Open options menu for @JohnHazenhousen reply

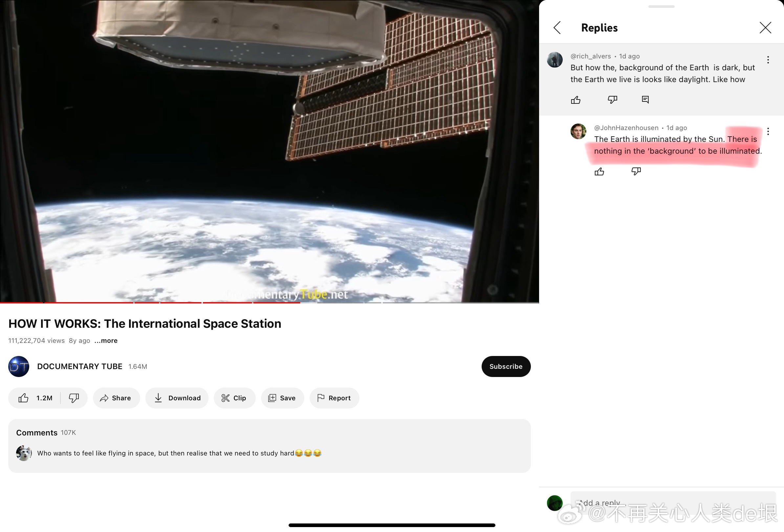coord(768,132)
